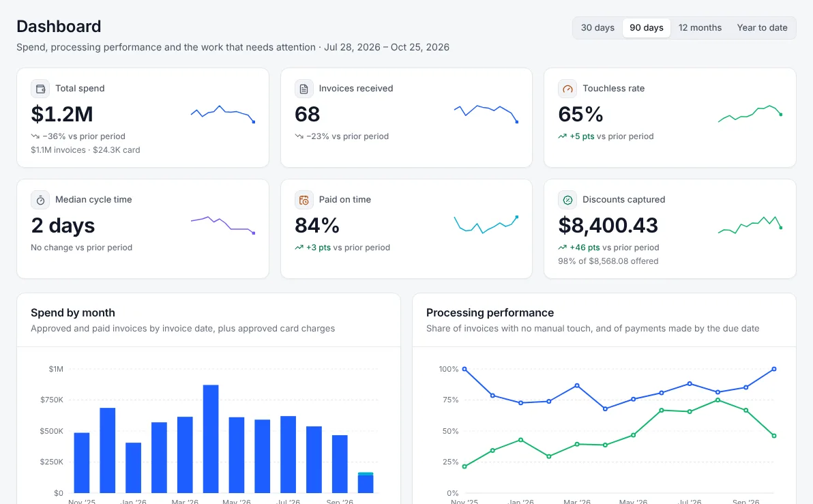This screenshot has height=504, width=813.
Task: Click '98% of $8,568.08 offered' text
Action: (608, 261)
